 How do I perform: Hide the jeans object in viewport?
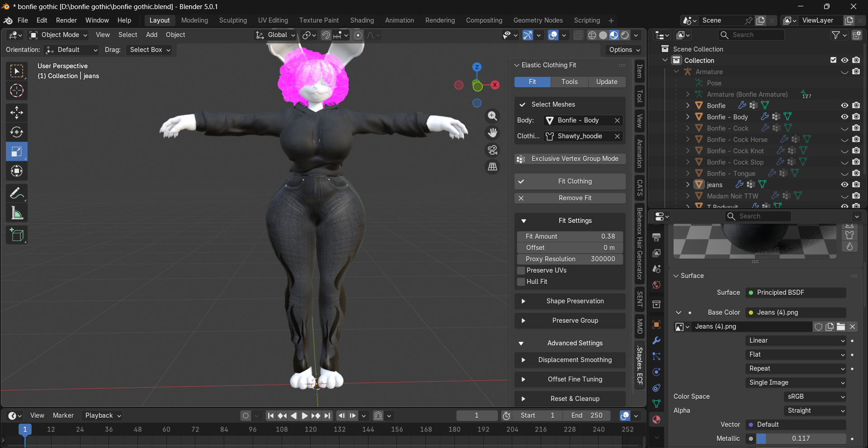(844, 184)
